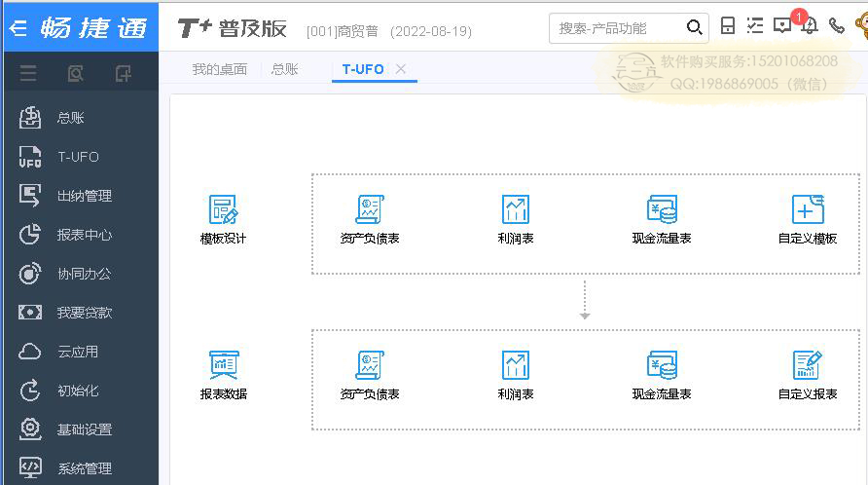
Task: Open notifications bell with red badge
Action: 809,24
